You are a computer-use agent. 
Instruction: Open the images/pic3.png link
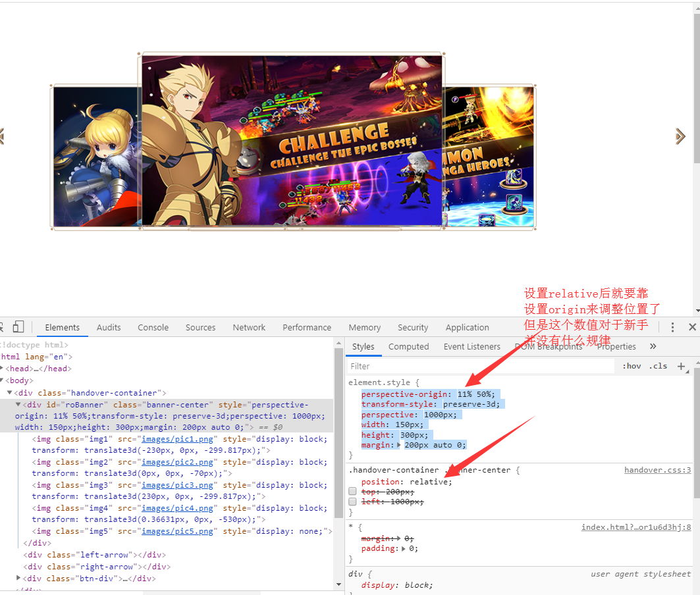click(x=177, y=485)
